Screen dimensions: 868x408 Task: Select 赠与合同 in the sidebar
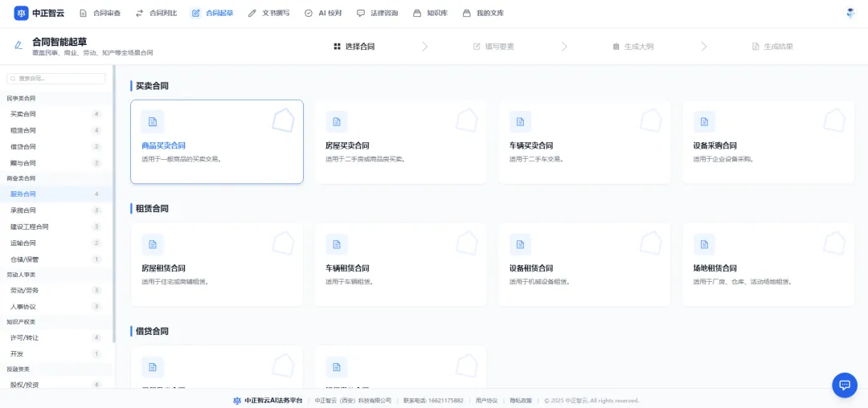(x=56, y=163)
